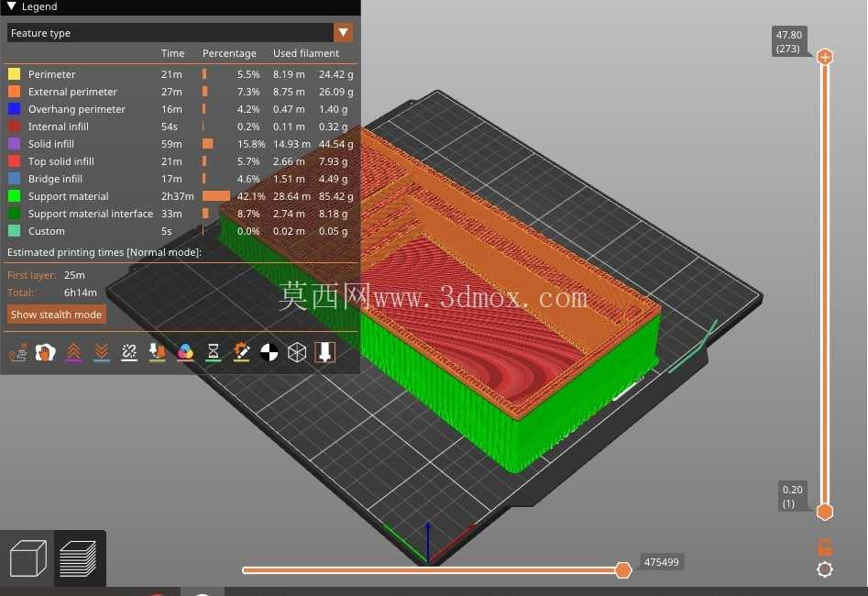
Task: Toggle Top solid infill red swatch
Action: 15,161
